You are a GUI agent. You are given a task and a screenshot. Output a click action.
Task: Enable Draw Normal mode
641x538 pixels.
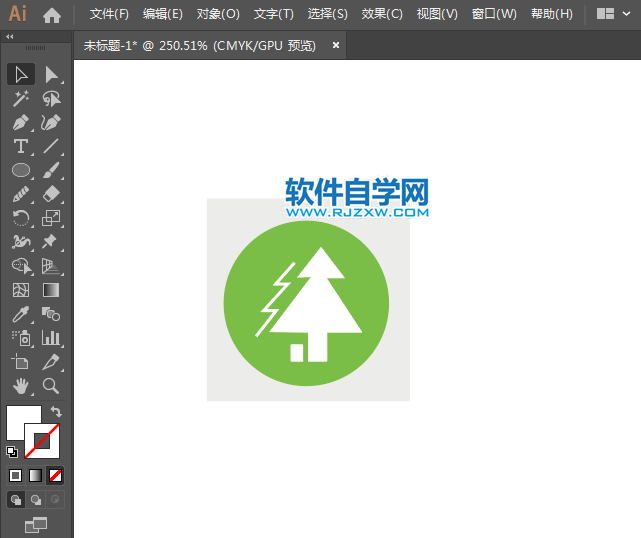(16, 500)
